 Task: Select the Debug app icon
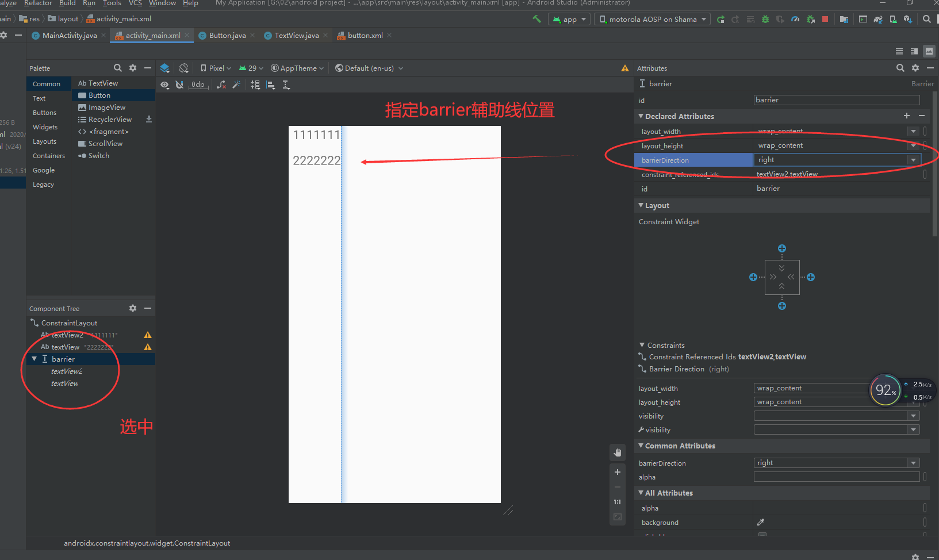[x=765, y=19]
